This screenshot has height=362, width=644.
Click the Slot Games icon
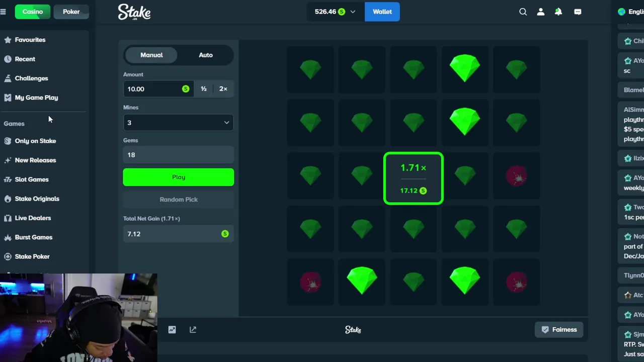(x=8, y=179)
